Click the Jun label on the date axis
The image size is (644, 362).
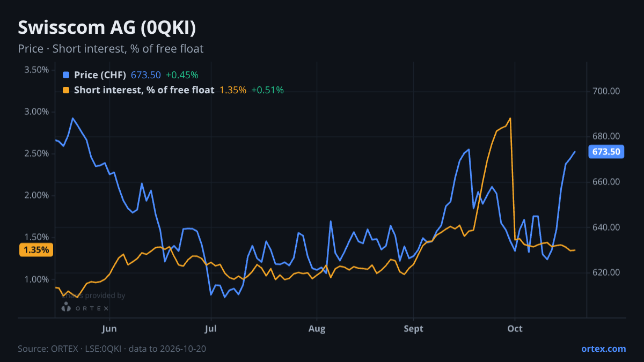point(109,328)
